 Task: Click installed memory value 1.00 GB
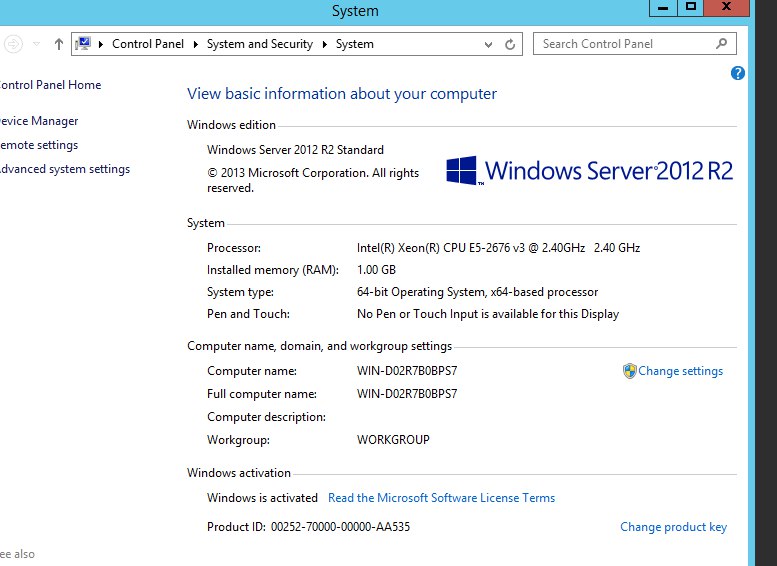pos(376,270)
